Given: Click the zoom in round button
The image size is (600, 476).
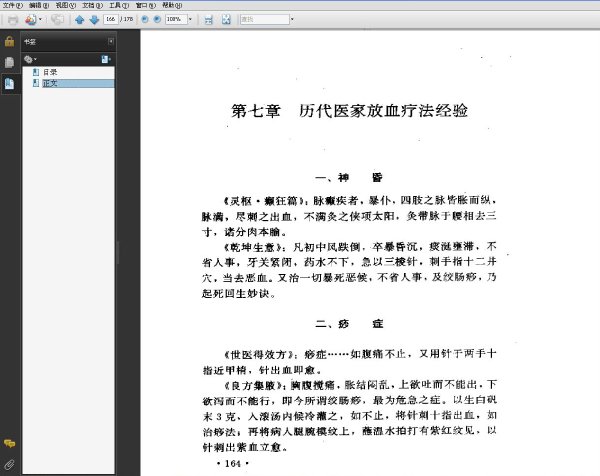Looking at the screenshot, I should point(157,19).
